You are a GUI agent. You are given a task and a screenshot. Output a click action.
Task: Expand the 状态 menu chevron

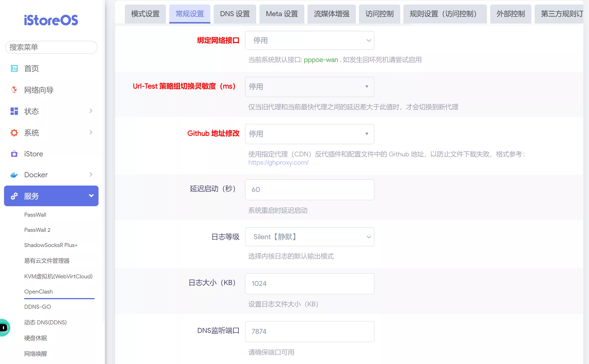pos(91,111)
